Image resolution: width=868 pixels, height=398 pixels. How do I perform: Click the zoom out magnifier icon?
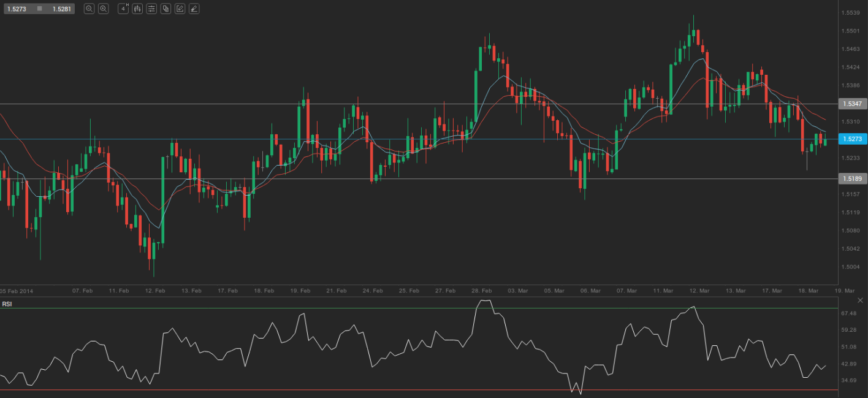pyautogui.click(x=89, y=9)
